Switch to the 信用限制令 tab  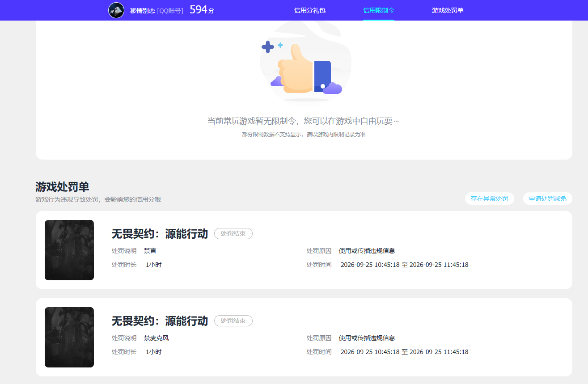point(379,10)
